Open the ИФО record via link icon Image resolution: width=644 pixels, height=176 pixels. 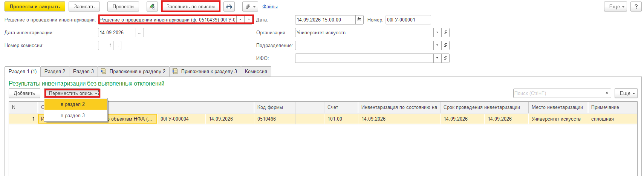point(445,58)
